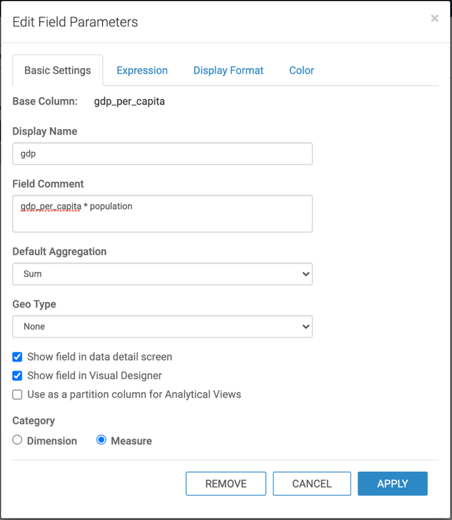Open the Default Aggregation dropdown arrow
This screenshot has width=452, height=520.
pyautogui.click(x=306, y=274)
